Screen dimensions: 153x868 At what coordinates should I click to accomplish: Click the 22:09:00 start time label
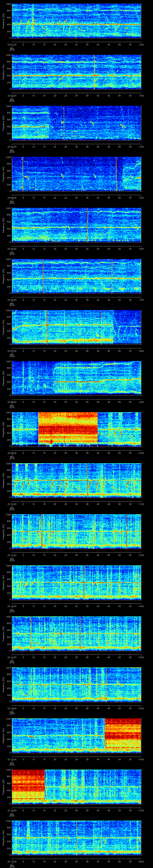click(12, 453)
